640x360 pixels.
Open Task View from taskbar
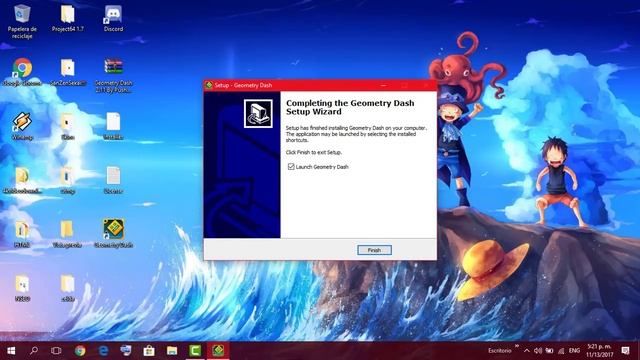tap(56, 351)
